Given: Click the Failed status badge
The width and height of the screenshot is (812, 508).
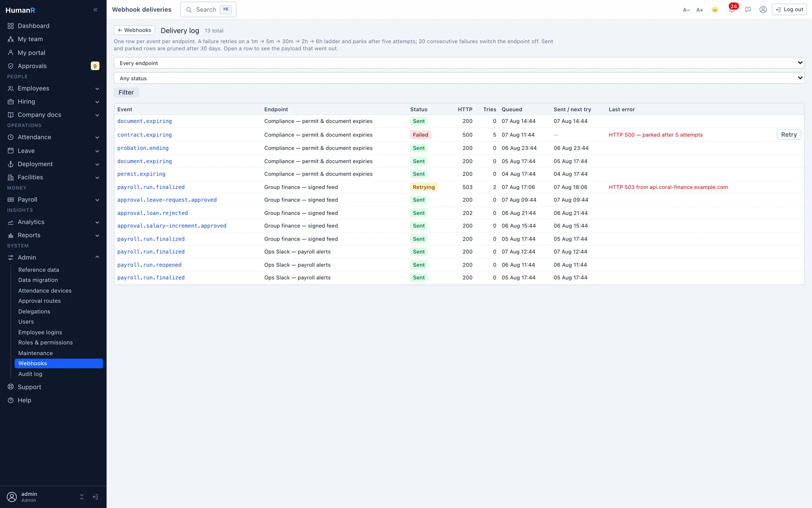Looking at the screenshot, I should pyautogui.click(x=420, y=135).
